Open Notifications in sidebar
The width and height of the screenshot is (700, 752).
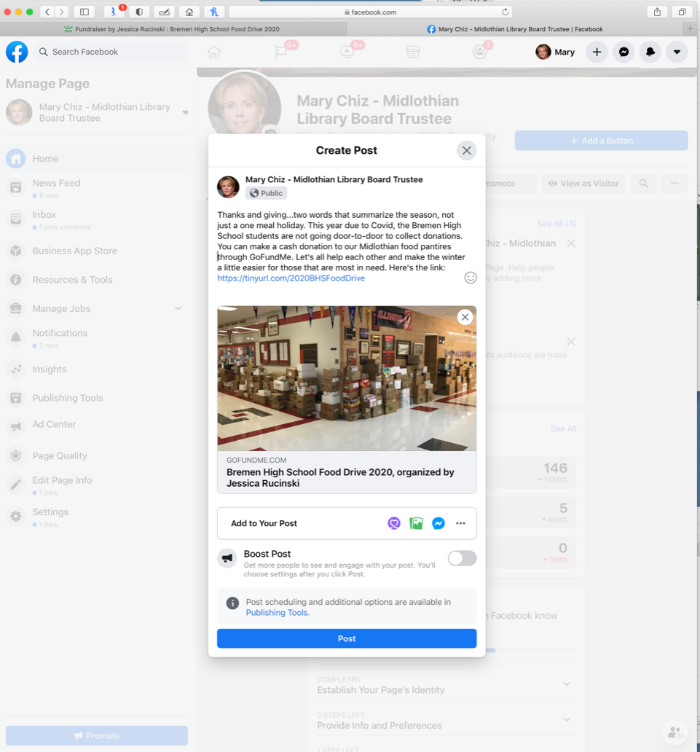[98, 338]
